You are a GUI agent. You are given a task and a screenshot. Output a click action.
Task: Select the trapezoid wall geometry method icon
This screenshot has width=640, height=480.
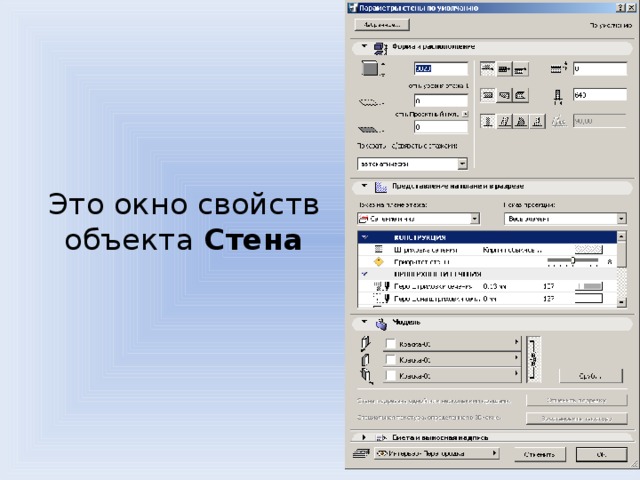504,69
